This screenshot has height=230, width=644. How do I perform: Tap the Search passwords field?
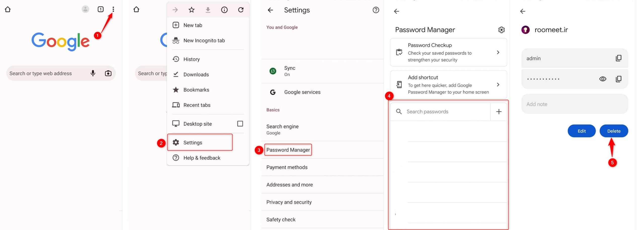pos(440,112)
